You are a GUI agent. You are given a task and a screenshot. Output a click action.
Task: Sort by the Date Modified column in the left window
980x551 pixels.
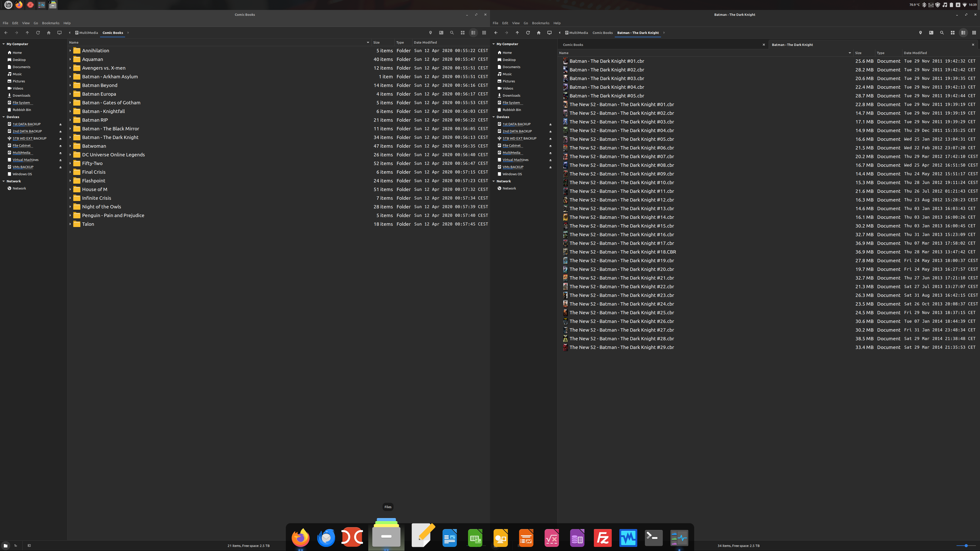coord(425,43)
